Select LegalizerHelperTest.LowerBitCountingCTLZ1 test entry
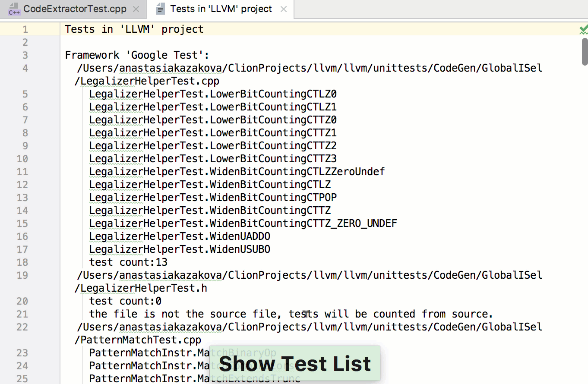This screenshot has width=588, height=384. pos(213,107)
